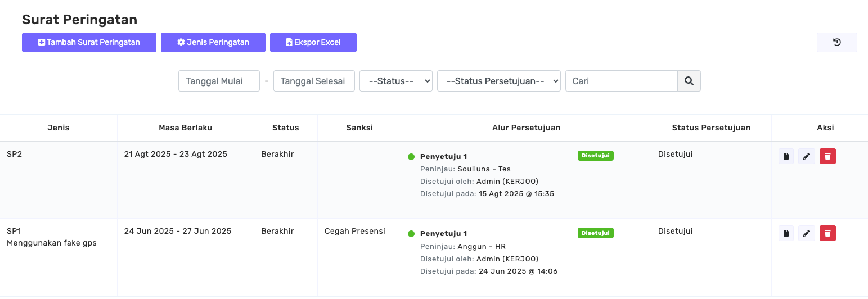The height and width of the screenshot is (299, 868).
Task: Edit the SP1 warning with pencil icon
Action: [x=807, y=233]
